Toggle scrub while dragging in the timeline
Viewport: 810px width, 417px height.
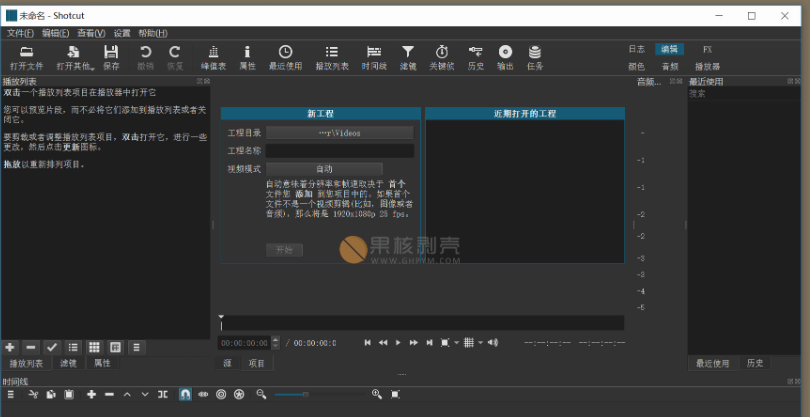203,394
